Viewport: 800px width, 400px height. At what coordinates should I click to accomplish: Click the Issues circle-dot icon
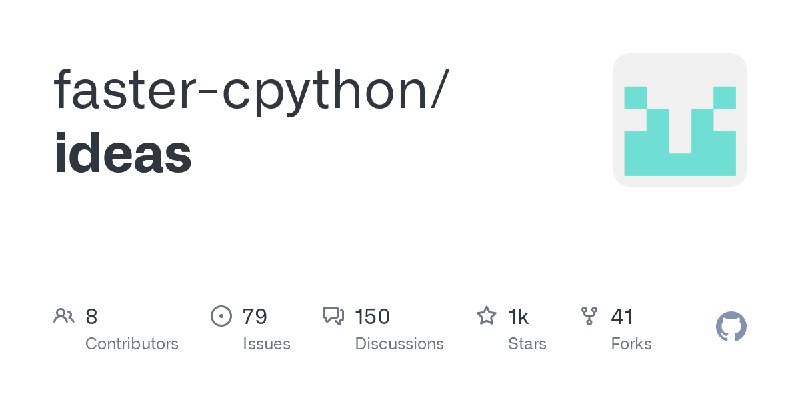click(221, 316)
